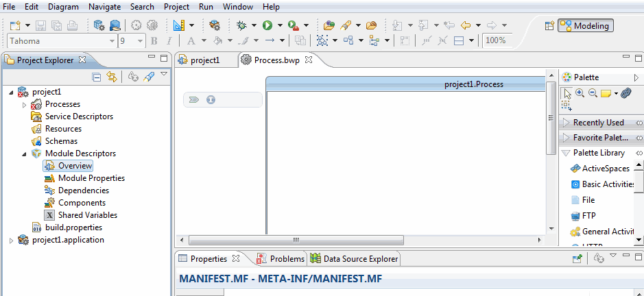Select Shared Variables item
Viewport: 644px width, 296px height.
[88, 215]
